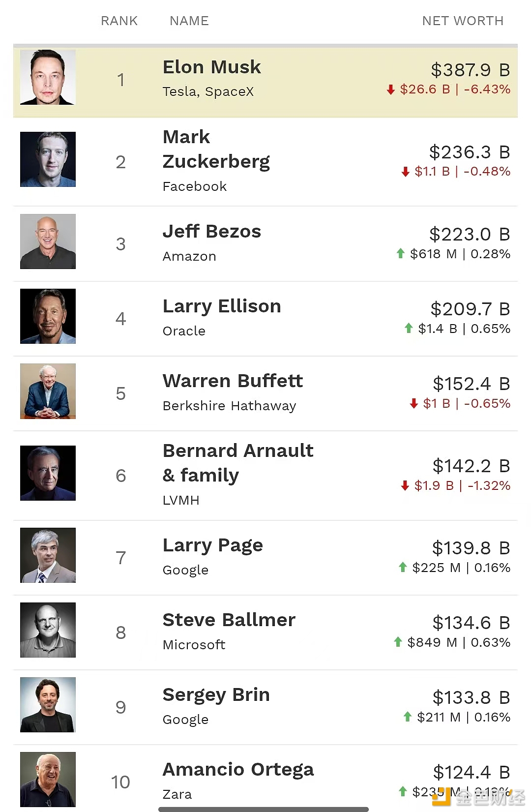Click Steve Ballmer's black-and-white photo
Viewport: 531px width, 812px height.
coord(48,630)
